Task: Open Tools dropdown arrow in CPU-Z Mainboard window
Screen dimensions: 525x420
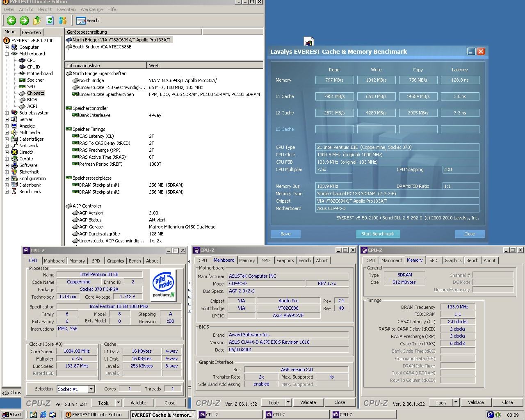Action: coord(288,402)
